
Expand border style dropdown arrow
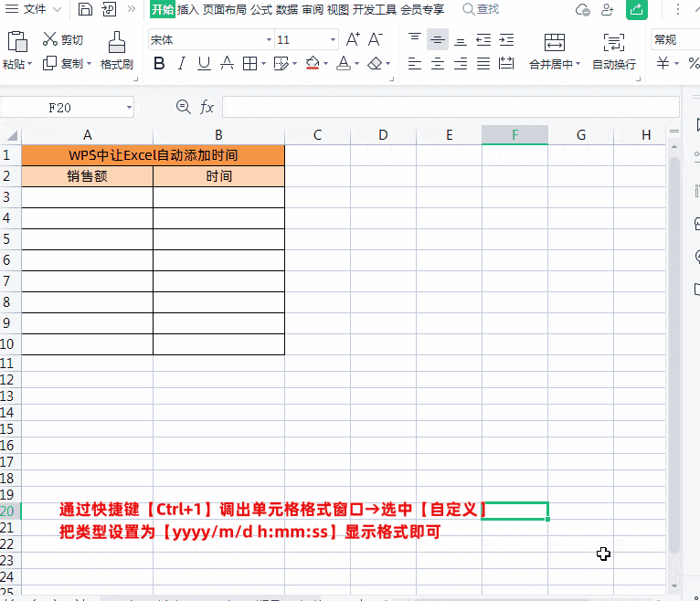(263, 64)
